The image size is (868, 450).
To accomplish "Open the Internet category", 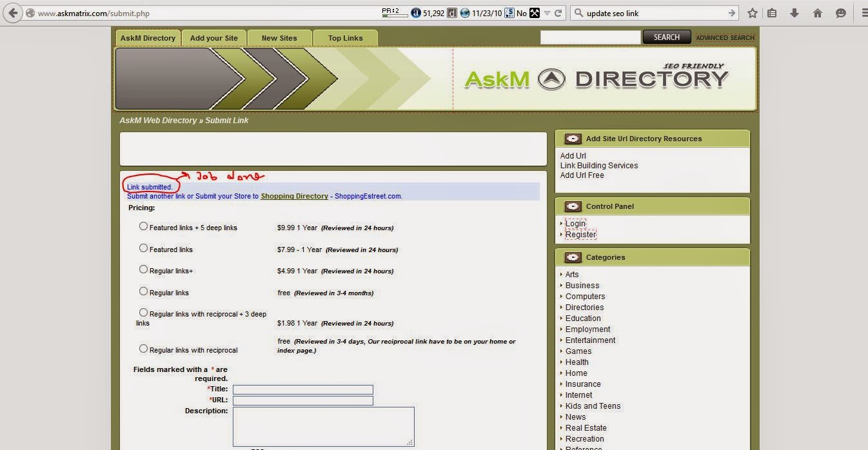I will (578, 395).
